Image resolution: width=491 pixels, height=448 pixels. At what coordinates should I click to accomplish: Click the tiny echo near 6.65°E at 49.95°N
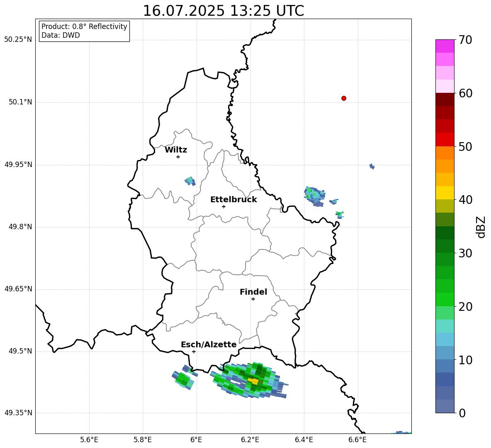point(372,167)
